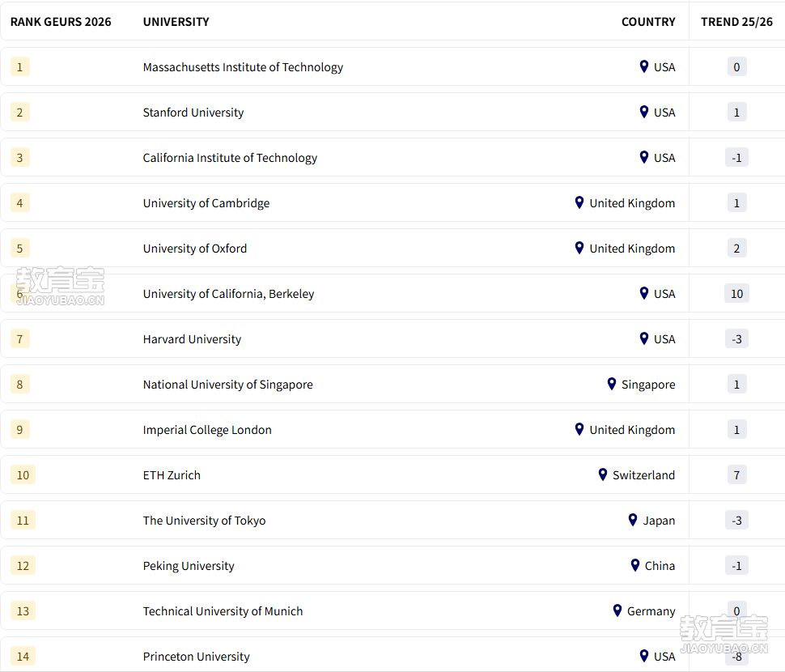Click the trend value 10 badge
The height and width of the screenshot is (672, 785).
(736, 294)
